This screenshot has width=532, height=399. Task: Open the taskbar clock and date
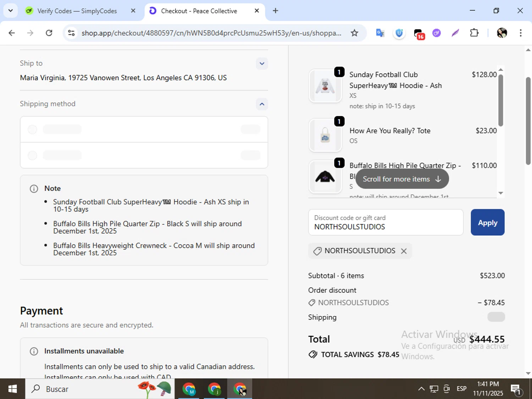pos(488,389)
